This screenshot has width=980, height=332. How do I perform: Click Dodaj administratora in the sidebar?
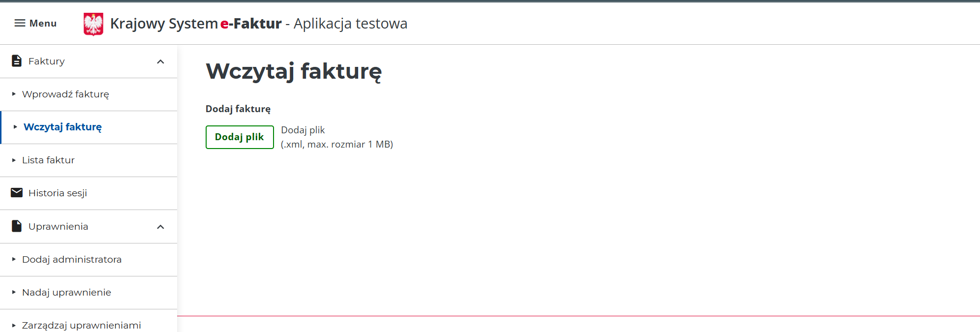72,259
